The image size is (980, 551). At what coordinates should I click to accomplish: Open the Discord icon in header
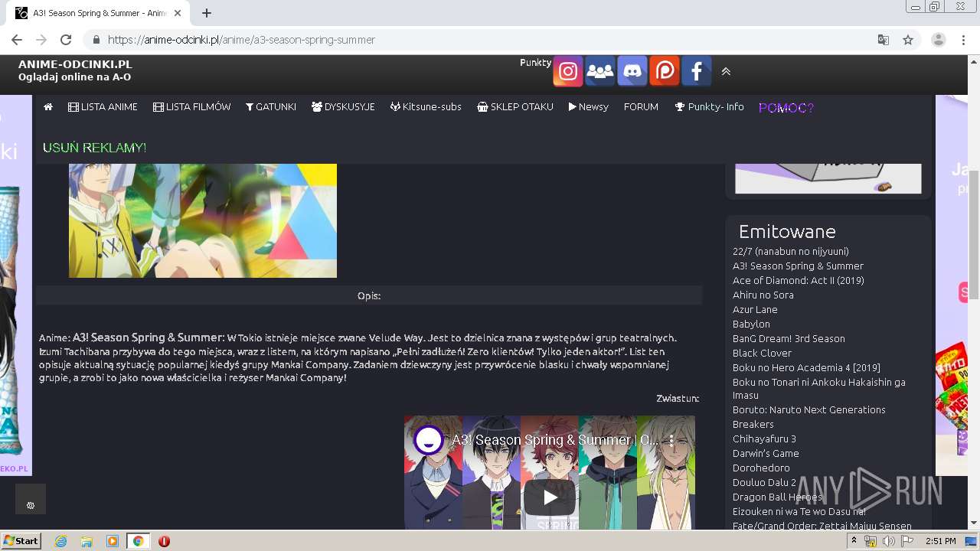(632, 71)
